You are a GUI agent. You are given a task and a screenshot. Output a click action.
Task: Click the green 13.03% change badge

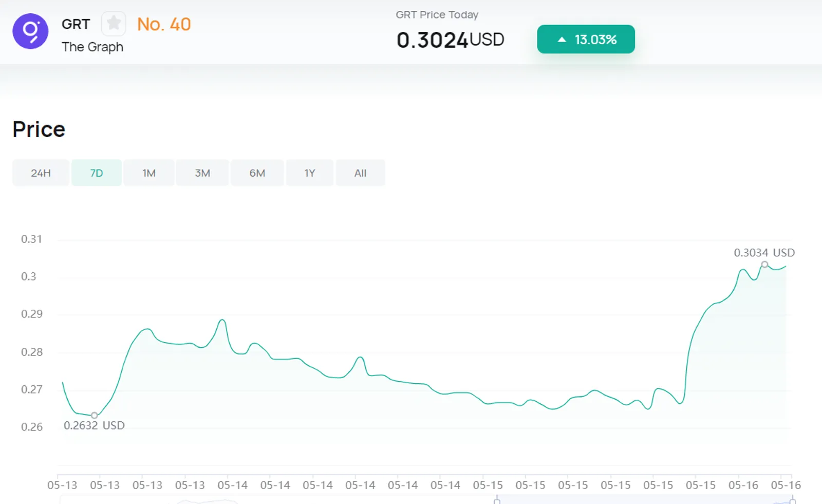[x=586, y=39]
